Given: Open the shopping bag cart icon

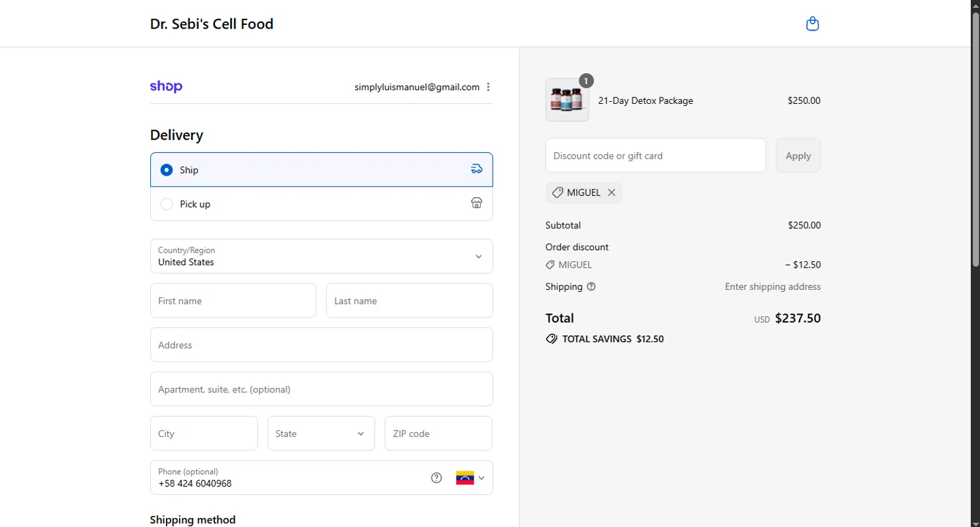Looking at the screenshot, I should click(x=812, y=24).
